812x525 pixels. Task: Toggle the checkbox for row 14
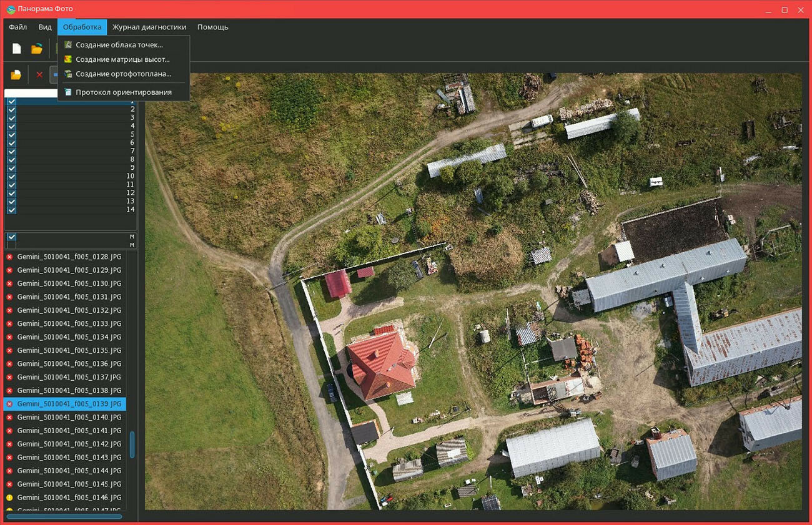click(x=11, y=209)
